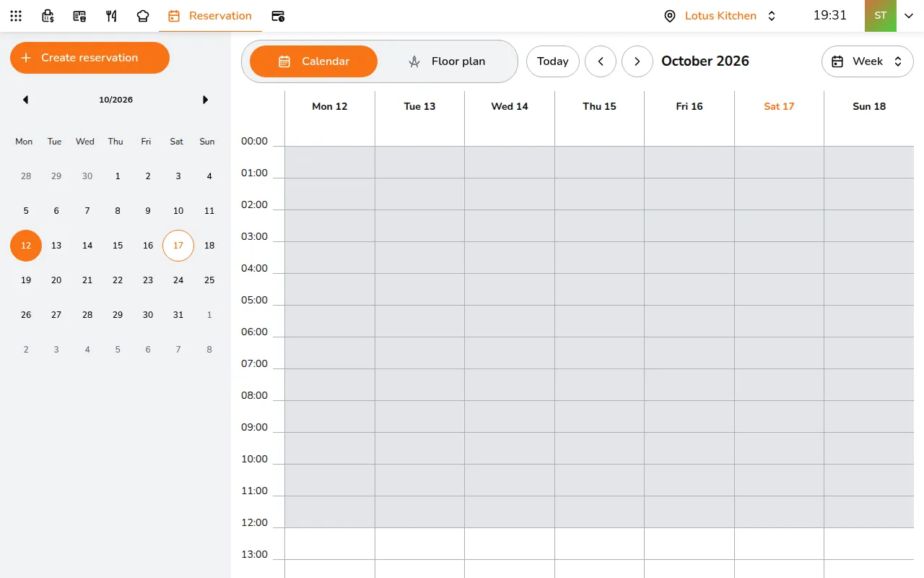The image size is (924, 578).
Task: Click the Tue 13 column header
Action: 419,106
